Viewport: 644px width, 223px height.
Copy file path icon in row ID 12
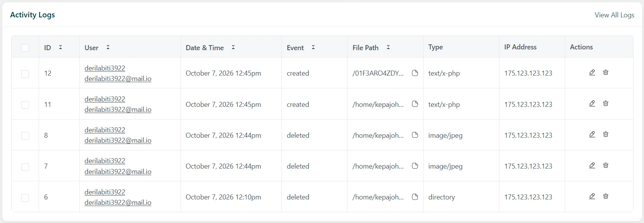point(415,73)
